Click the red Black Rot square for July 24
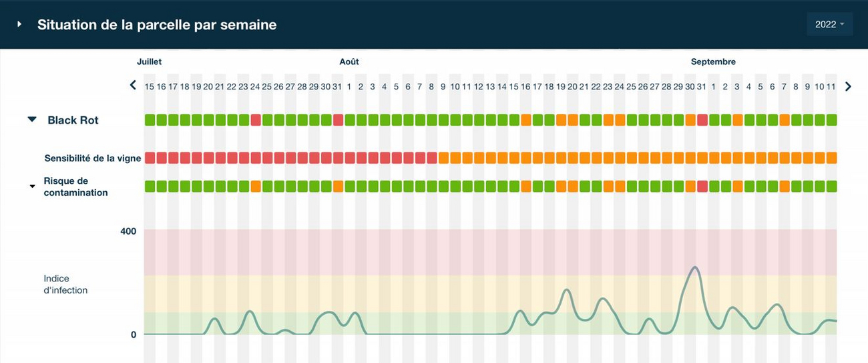The height and width of the screenshot is (363, 868). 255,120
